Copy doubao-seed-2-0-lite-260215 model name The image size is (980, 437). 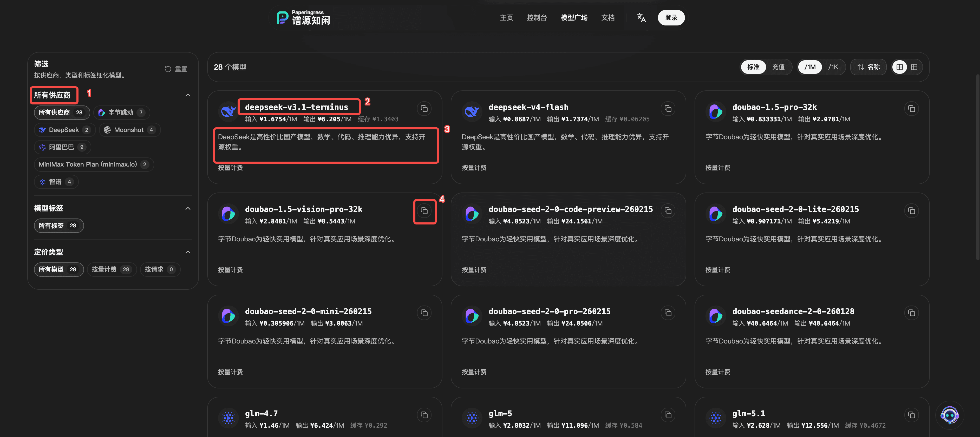click(x=912, y=211)
